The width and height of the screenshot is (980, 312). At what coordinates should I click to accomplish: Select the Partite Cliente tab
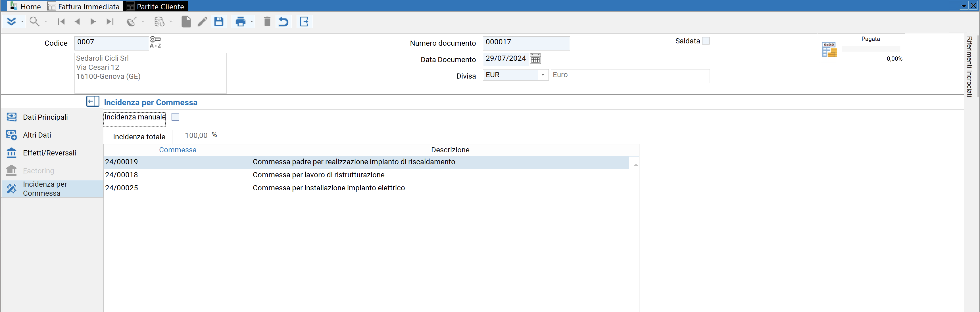155,6
